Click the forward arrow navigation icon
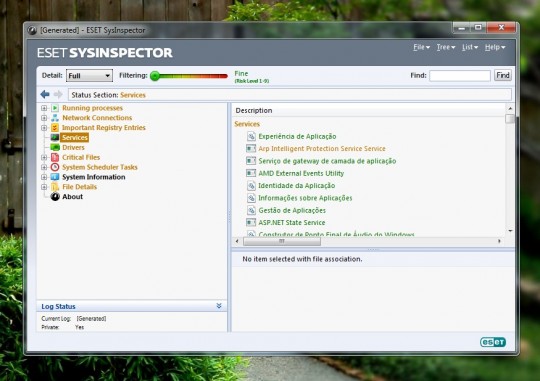Image resolution: width=540 pixels, height=381 pixels. click(x=58, y=94)
